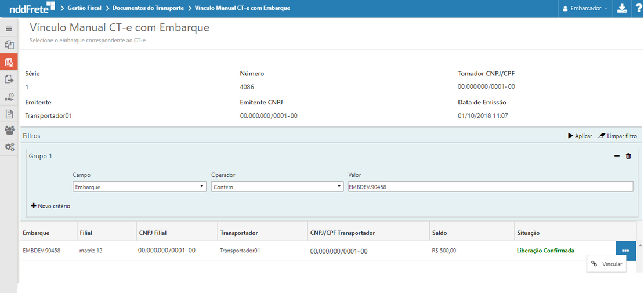This screenshot has height=293, width=644.
Task: Click the Valor field containing EMBDEV.90458
Action: coord(490,187)
